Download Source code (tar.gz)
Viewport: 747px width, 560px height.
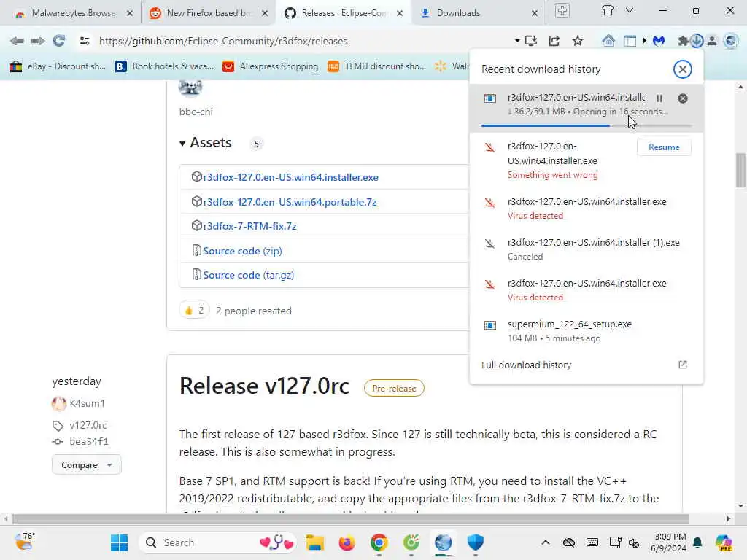click(248, 275)
